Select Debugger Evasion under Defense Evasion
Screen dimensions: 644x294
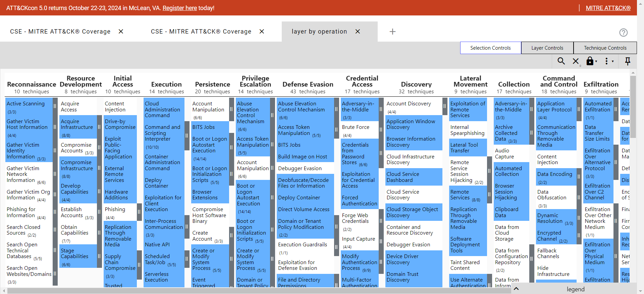tap(305, 168)
